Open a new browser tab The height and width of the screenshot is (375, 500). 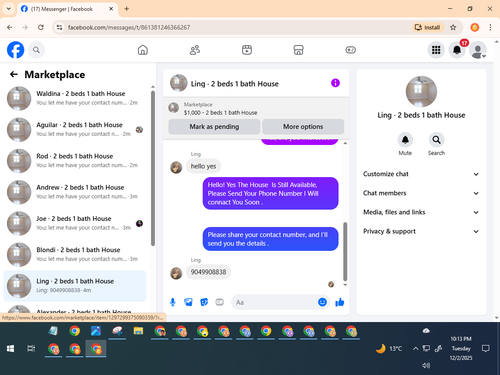127,9
